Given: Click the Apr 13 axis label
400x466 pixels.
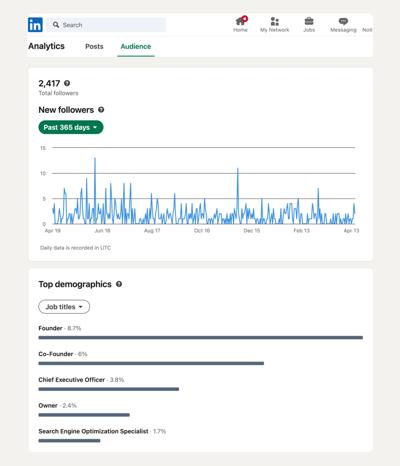Looking at the screenshot, I should [351, 231].
